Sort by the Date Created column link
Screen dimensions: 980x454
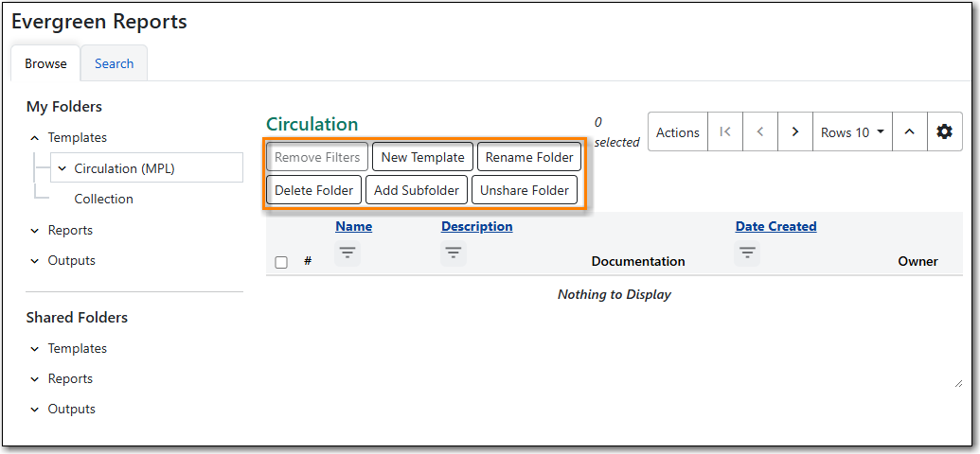775,226
